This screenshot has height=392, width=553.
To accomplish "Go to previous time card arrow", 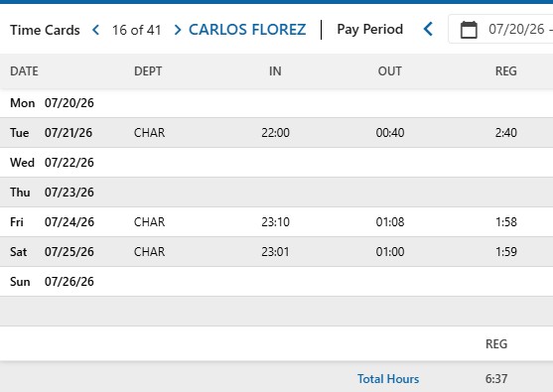I will [95, 30].
